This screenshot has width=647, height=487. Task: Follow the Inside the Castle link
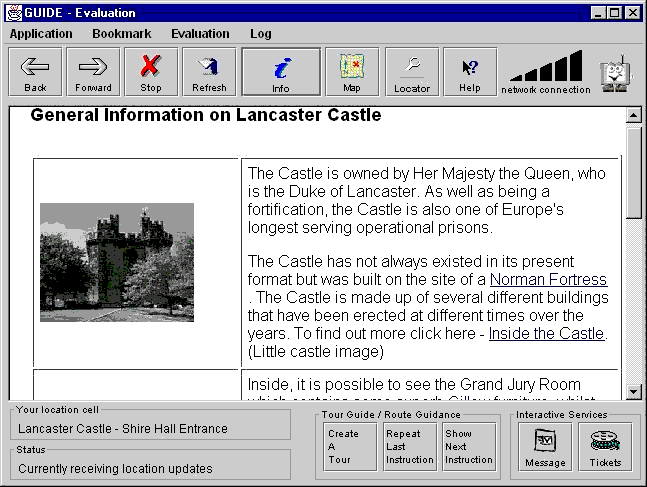[546, 333]
